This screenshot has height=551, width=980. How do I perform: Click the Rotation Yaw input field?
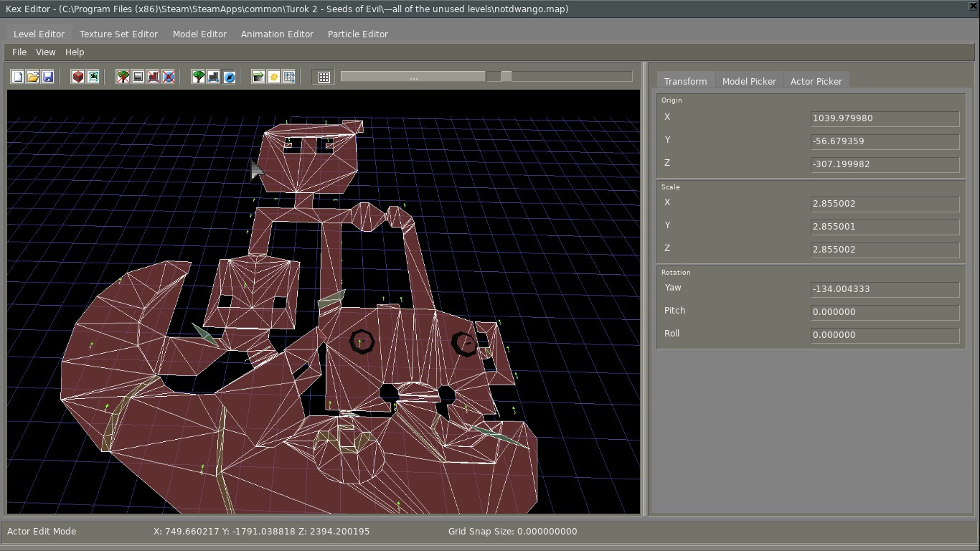point(885,289)
